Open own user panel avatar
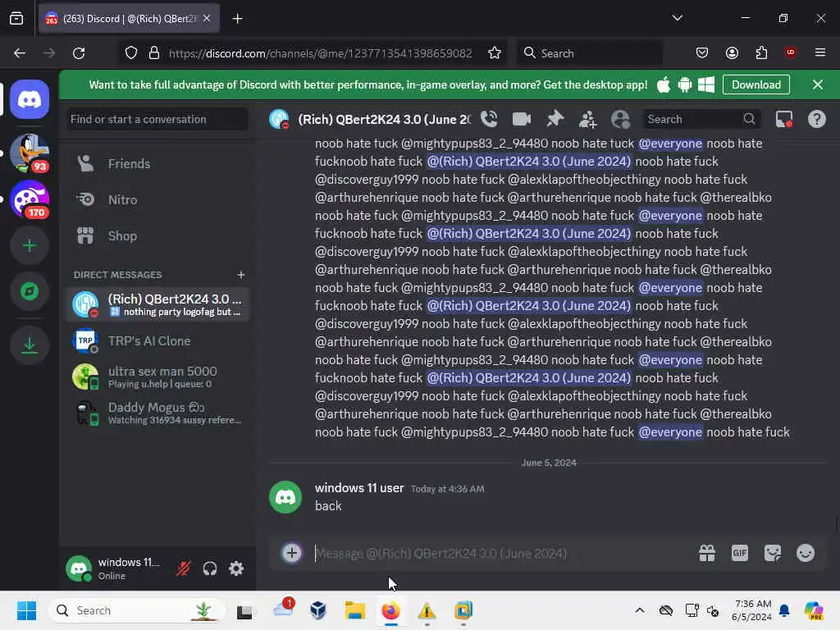Screen dimensions: 840x630 [79, 568]
